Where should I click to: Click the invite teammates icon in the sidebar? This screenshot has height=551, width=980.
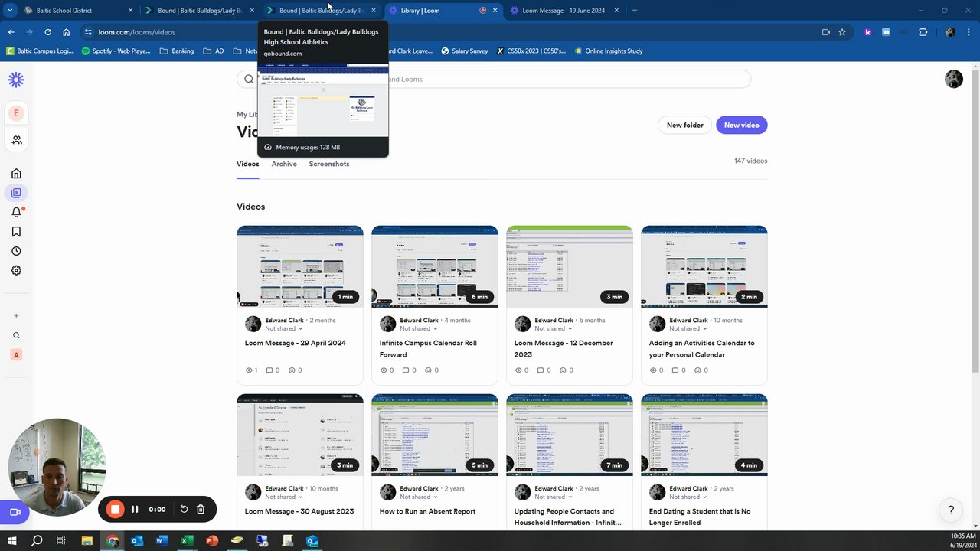coord(16,140)
